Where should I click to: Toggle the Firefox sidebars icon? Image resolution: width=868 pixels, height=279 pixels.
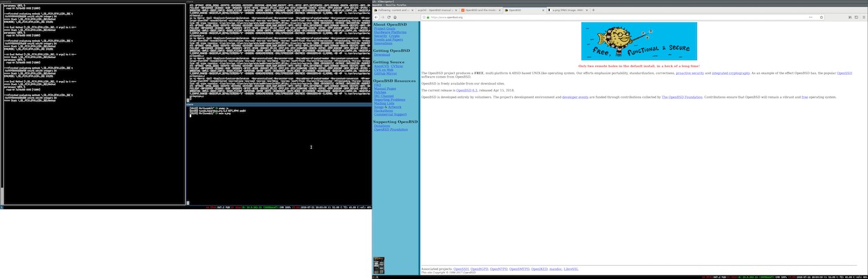coord(856,17)
